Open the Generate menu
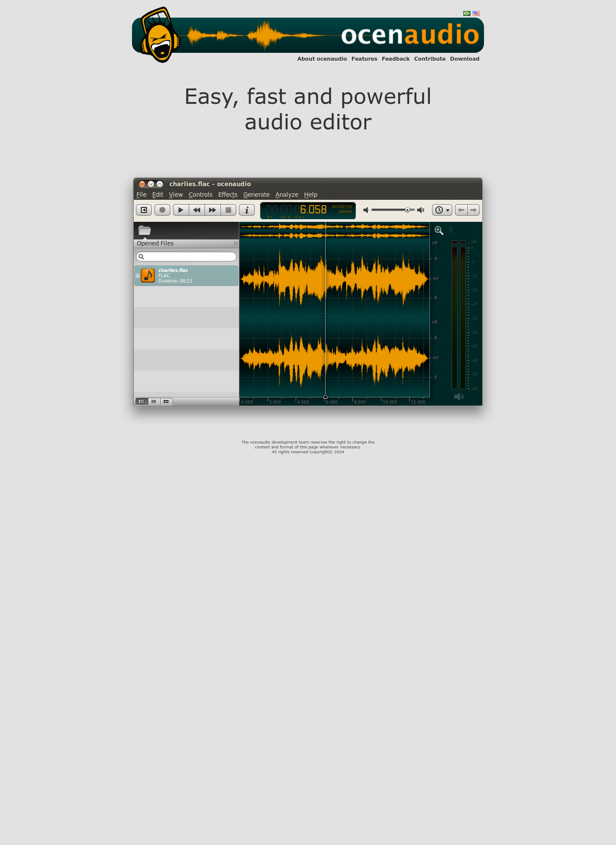 [x=257, y=195]
